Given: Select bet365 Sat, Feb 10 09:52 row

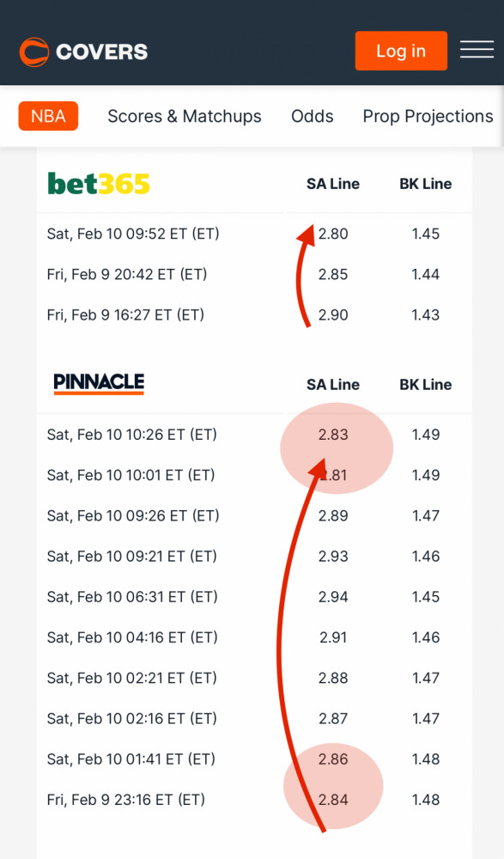Looking at the screenshot, I should point(254,234).
